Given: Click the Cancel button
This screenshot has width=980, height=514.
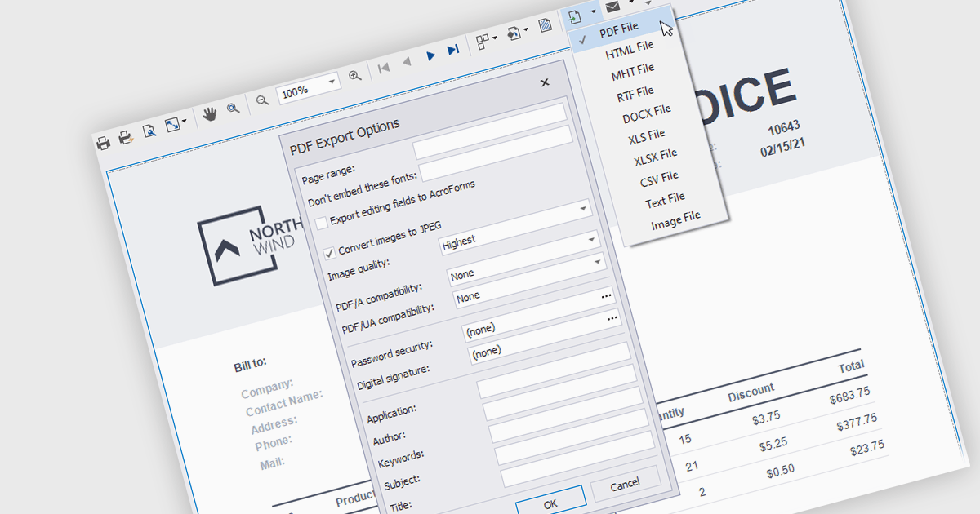Looking at the screenshot, I should click(x=625, y=485).
